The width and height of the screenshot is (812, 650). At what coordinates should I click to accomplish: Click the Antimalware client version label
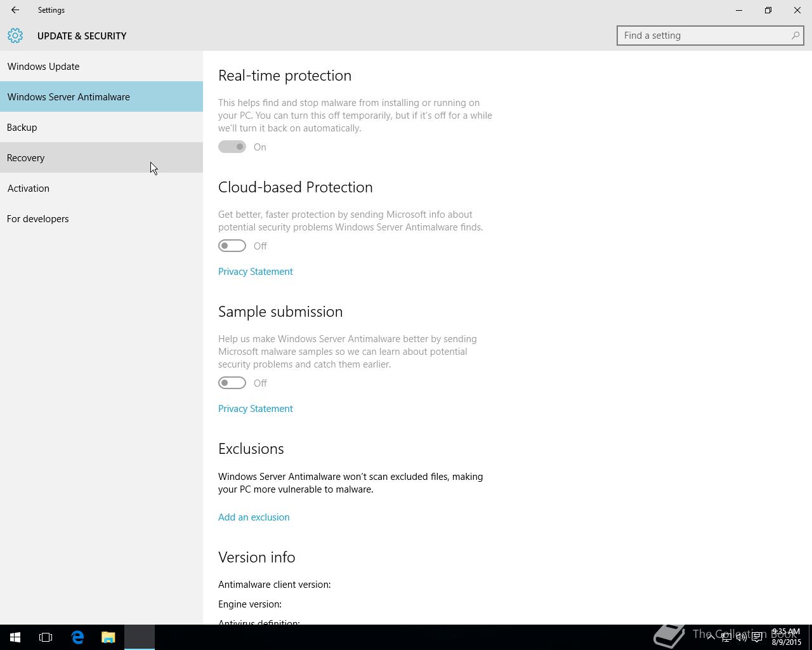pos(275,585)
